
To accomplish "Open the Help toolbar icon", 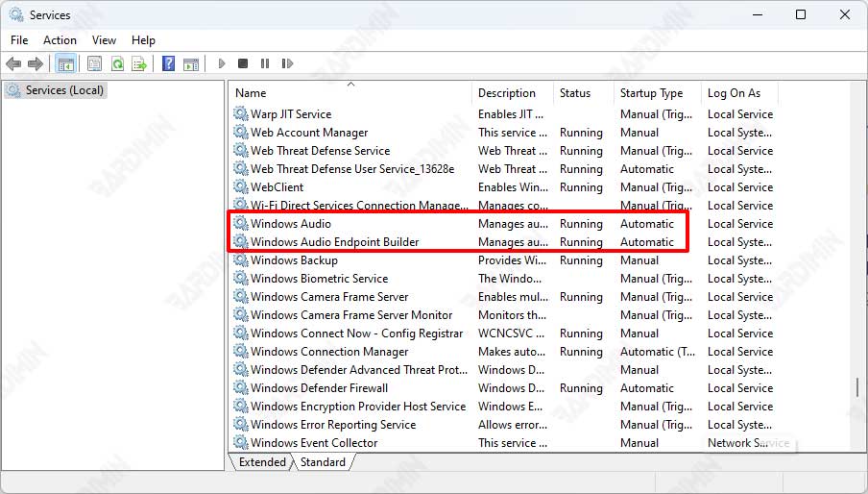I will coord(168,63).
